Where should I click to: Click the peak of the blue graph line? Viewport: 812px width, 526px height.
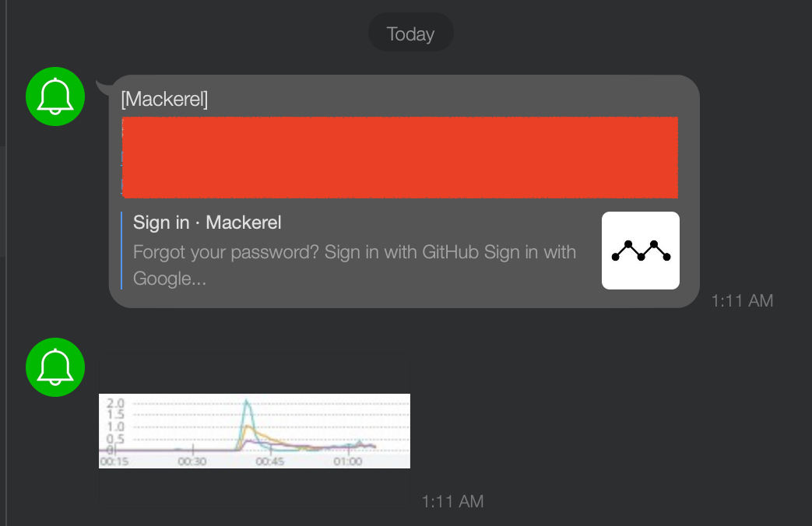[x=248, y=398]
